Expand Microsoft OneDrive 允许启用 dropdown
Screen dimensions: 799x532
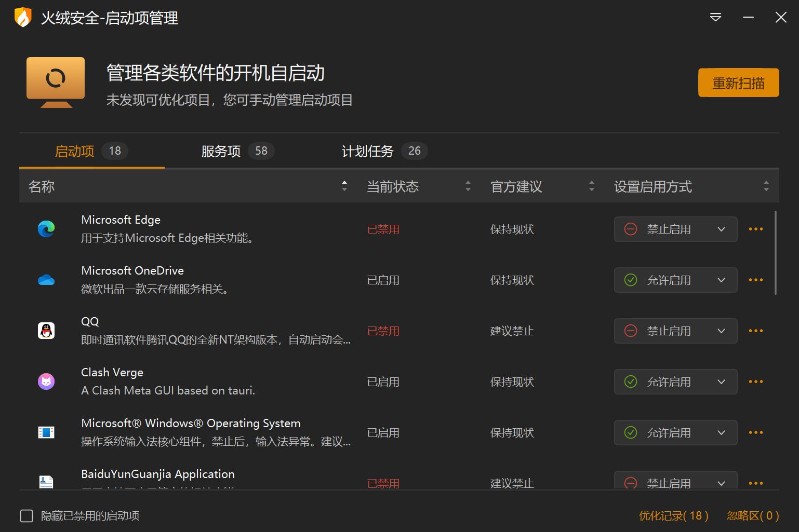pos(675,280)
